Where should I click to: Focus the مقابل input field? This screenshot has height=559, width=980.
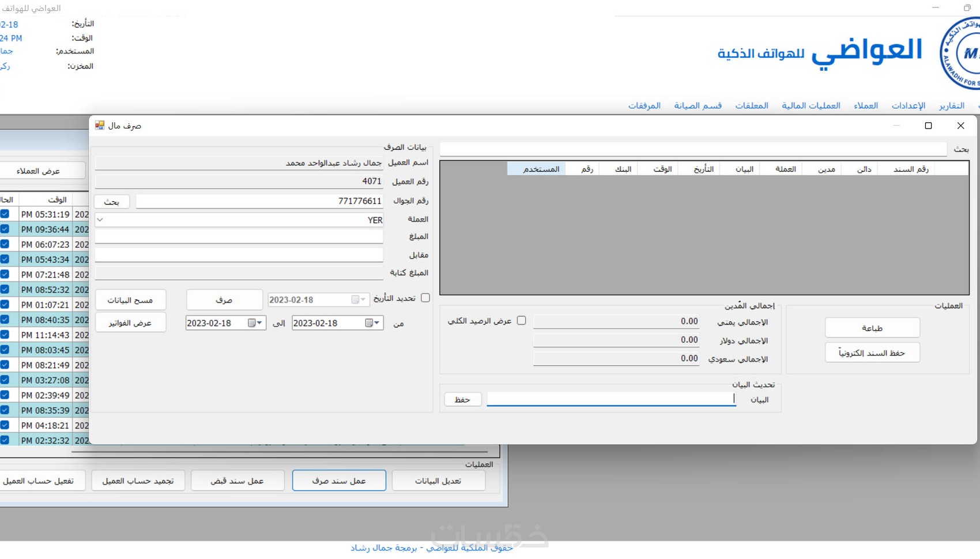point(239,255)
